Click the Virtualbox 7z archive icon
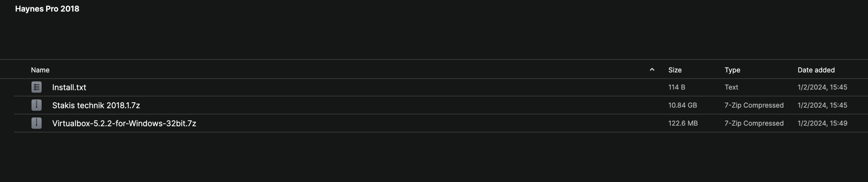 [x=37, y=123]
